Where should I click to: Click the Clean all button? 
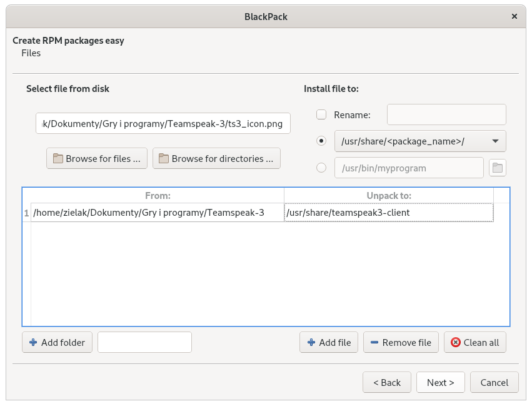(475, 342)
